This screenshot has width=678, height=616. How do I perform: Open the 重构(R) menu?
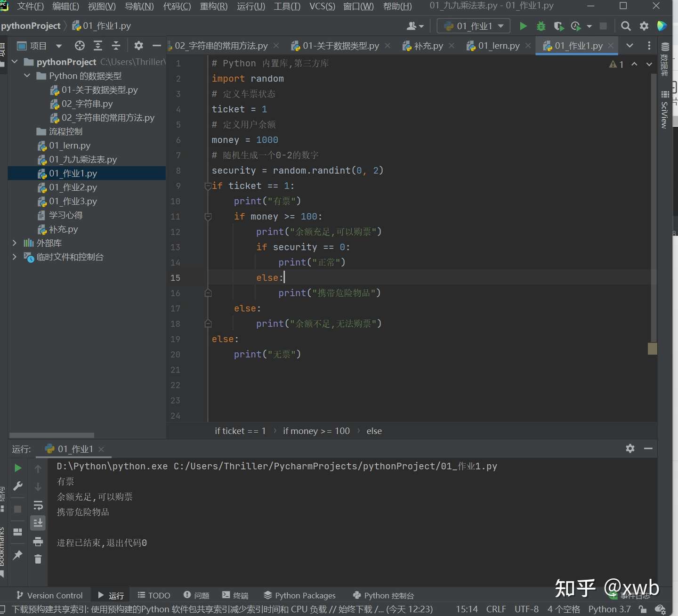[213, 6]
